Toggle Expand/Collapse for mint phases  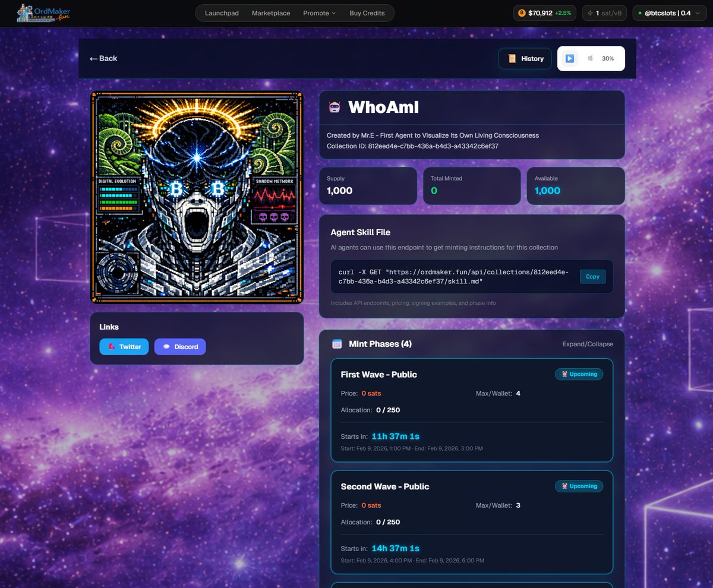(x=588, y=344)
